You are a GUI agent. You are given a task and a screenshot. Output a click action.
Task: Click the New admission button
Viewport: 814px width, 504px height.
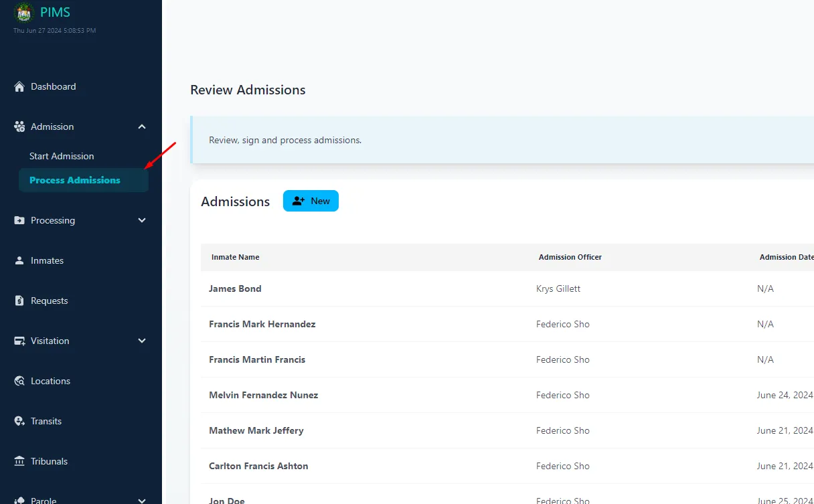311,200
